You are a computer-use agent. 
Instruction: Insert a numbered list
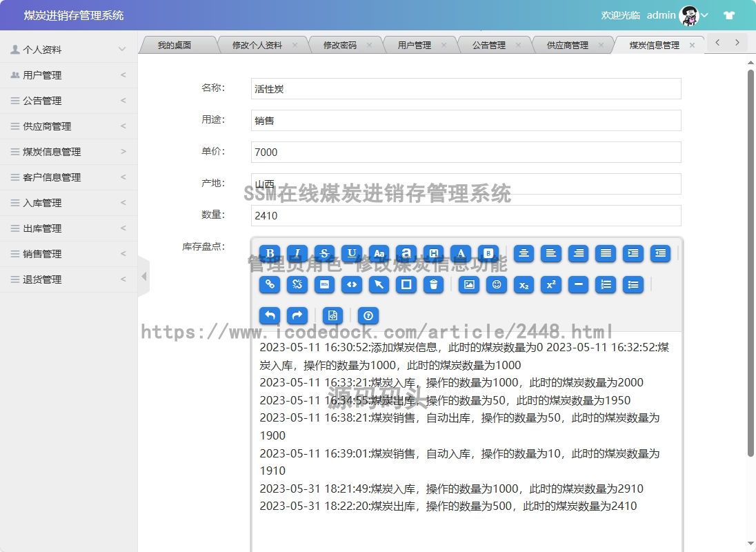[606, 284]
